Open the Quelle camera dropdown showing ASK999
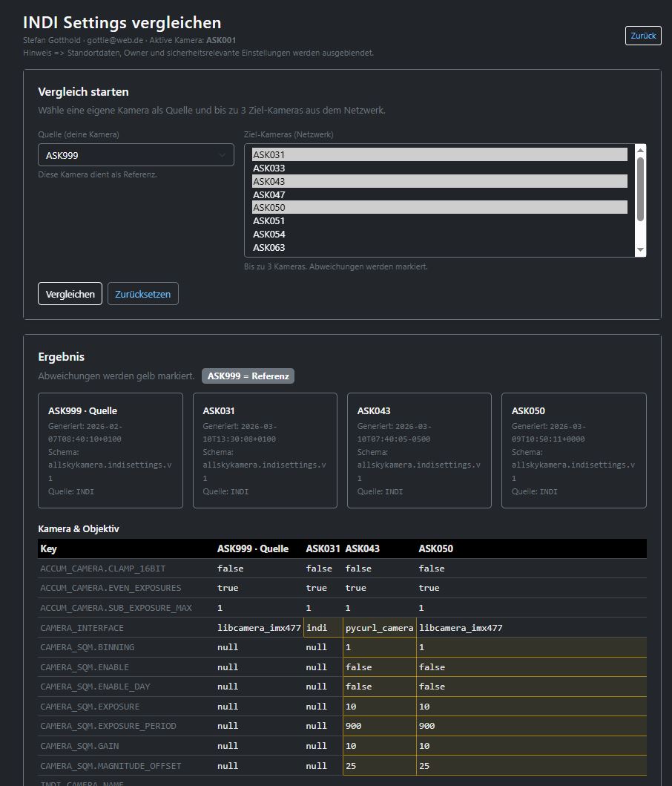The height and width of the screenshot is (786, 672). click(135, 155)
